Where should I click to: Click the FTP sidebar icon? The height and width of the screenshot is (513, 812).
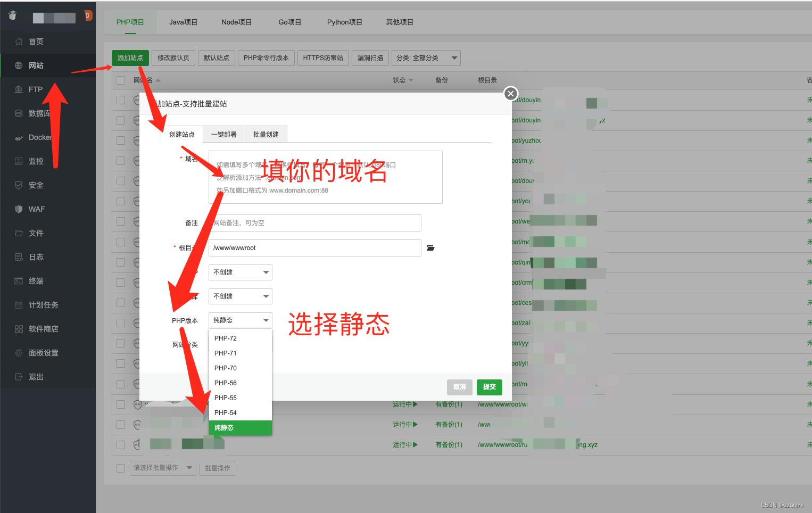[19, 89]
